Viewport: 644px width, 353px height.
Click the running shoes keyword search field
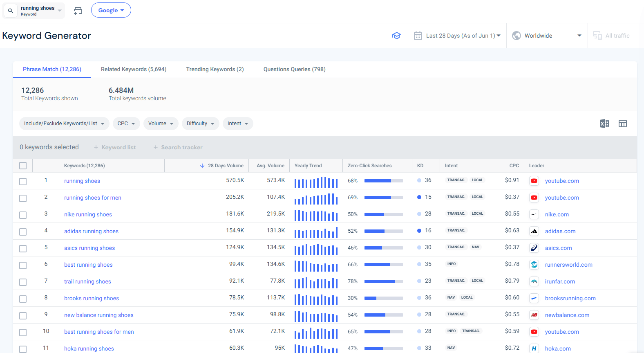click(34, 11)
